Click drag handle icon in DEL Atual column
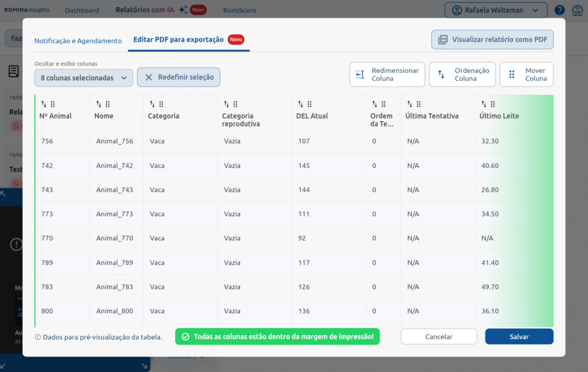The height and width of the screenshot is (372, 588). point(310,104)
